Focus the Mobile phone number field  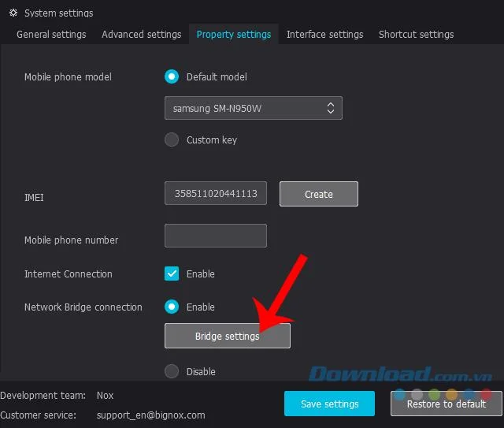click(x=216, y=236)
